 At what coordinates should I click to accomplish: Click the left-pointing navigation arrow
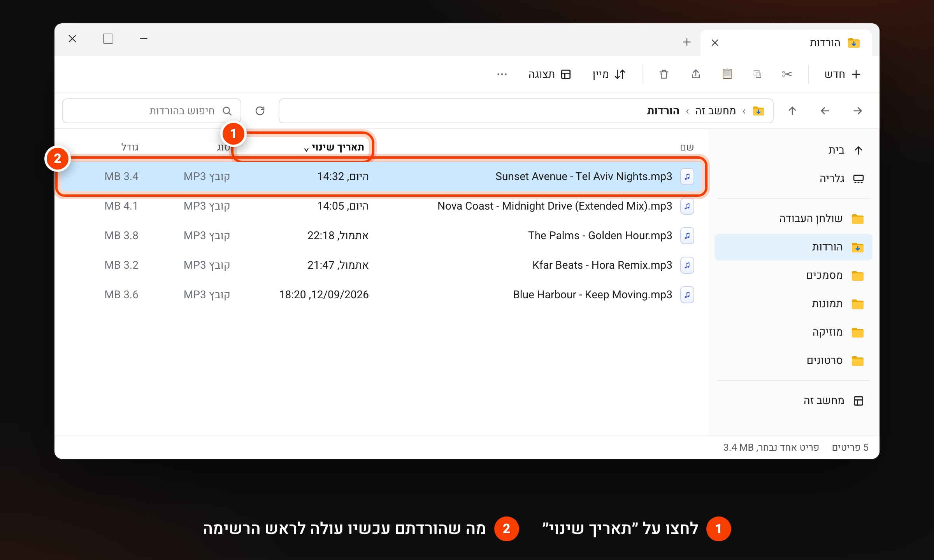click(x=825, y=111)
